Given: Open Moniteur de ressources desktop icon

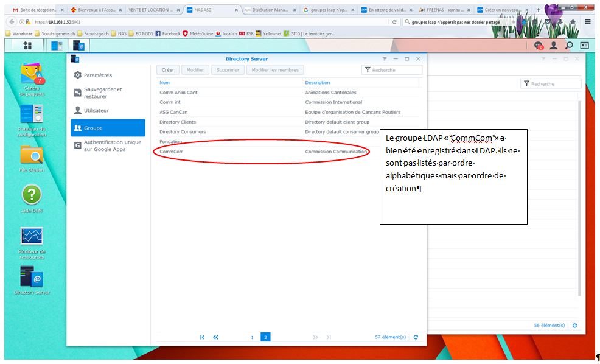Looking at the screenshot, I should point(32,237).
